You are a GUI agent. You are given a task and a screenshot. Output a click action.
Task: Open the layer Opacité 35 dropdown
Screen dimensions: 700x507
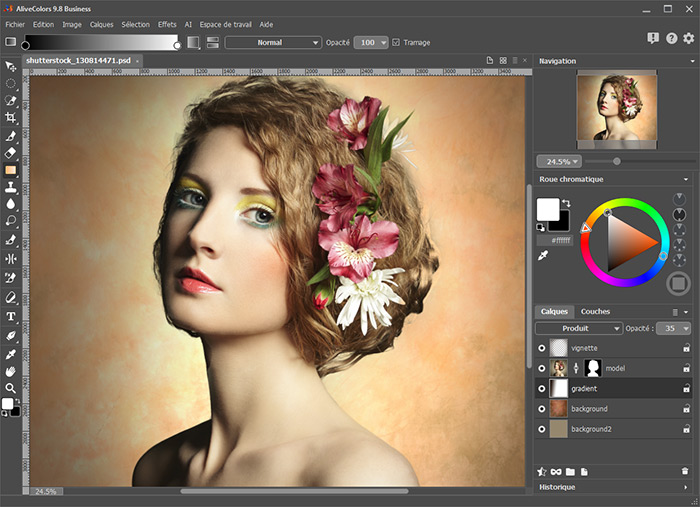coord(674,328)
